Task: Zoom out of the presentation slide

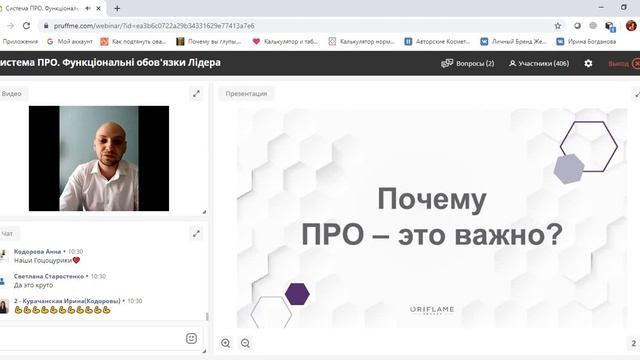Action: (245, 343)
